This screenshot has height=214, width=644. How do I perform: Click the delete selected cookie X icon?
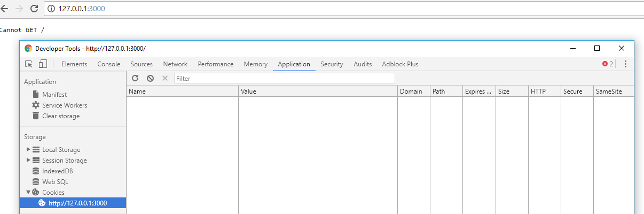(x=165, y=78)
